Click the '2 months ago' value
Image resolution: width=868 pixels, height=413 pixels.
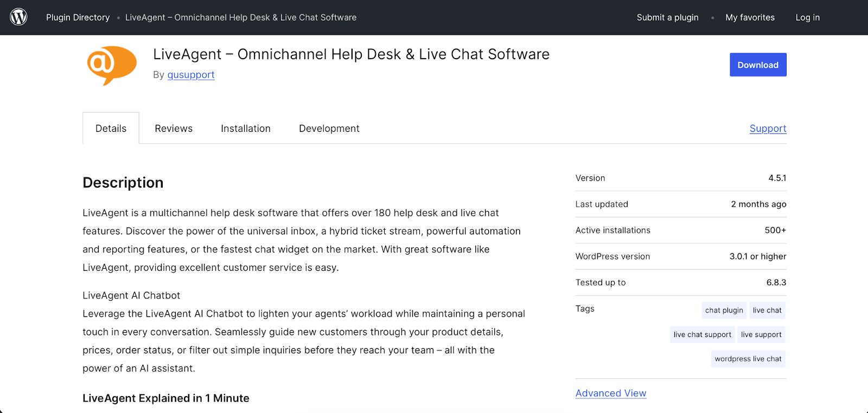tap(758, 204)
